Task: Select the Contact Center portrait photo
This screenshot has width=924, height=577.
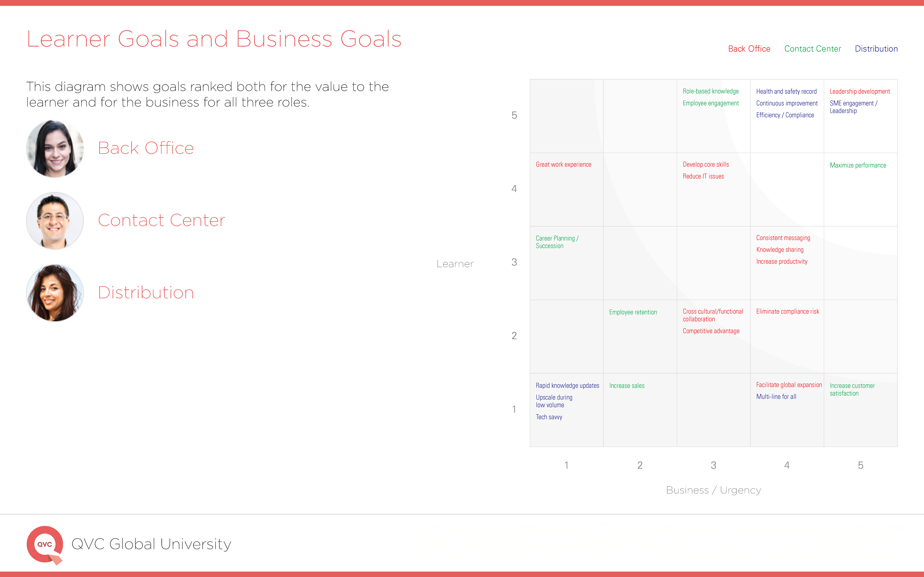Action: [55, 220]
